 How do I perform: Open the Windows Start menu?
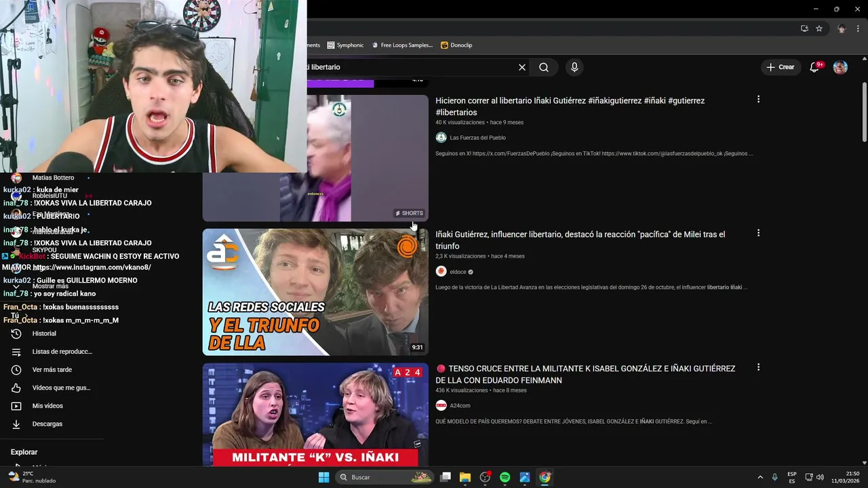click(x=323, y=477)
